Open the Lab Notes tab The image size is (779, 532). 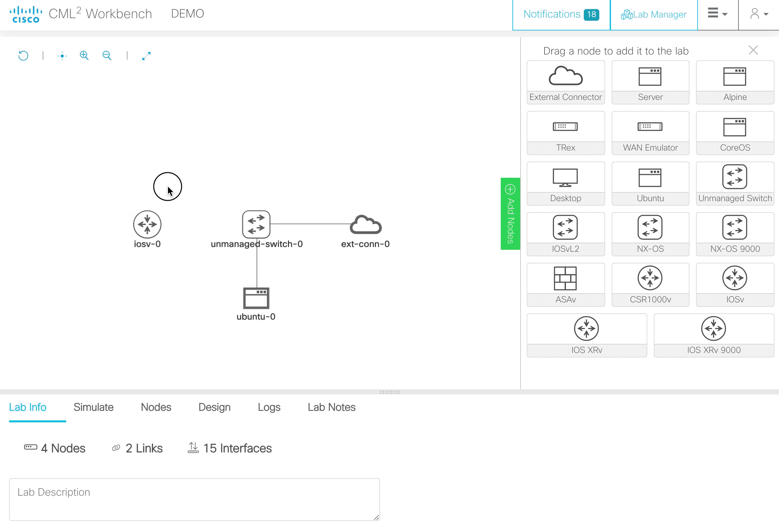coord(331,407)
